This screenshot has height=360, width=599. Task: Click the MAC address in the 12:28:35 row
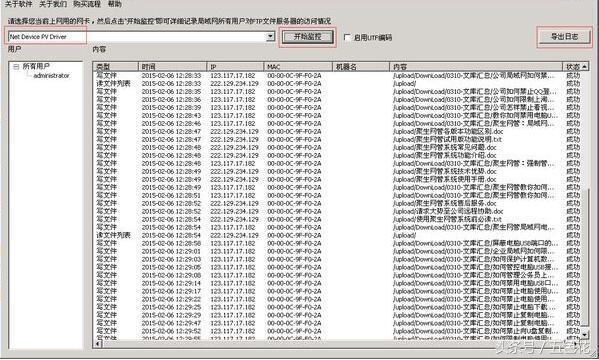[x=294, y=92]
